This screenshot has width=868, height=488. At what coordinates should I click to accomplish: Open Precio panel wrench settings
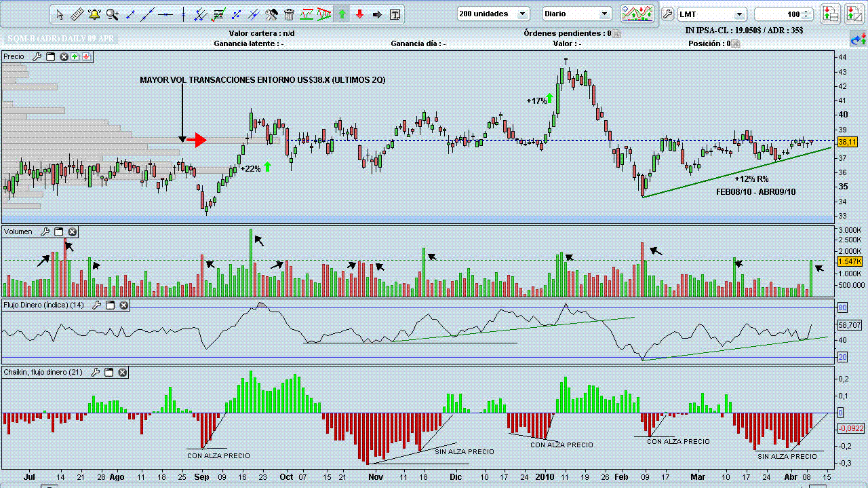coord(37,57)
